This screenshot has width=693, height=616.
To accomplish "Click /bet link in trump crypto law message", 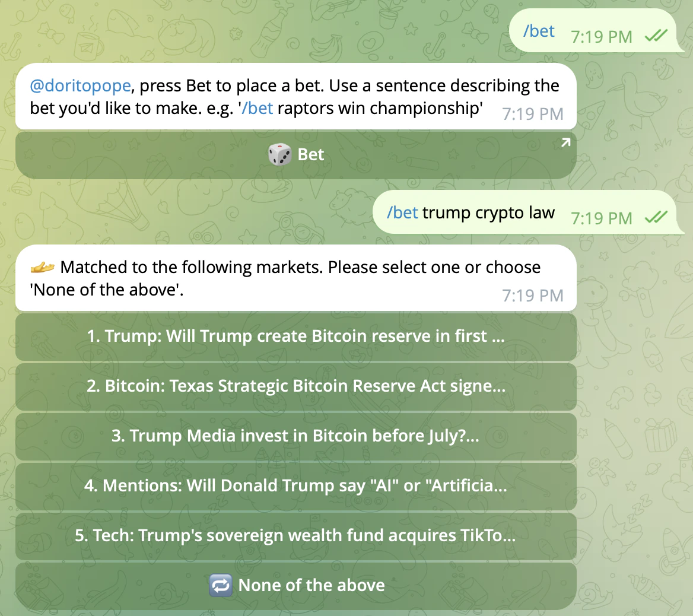I will pos(402,212).
